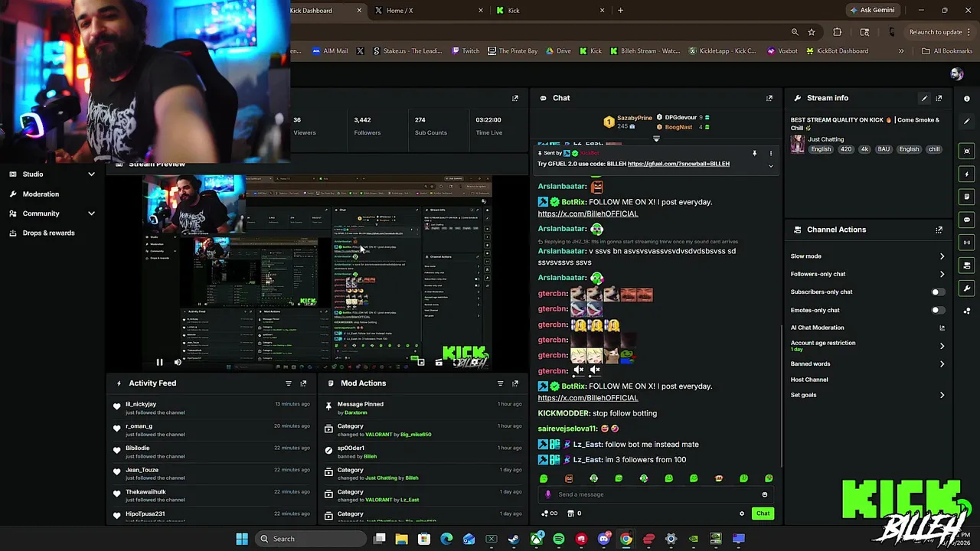
Task: Toggle mod actions widget in right sidebar
Action: pos(967,197)
